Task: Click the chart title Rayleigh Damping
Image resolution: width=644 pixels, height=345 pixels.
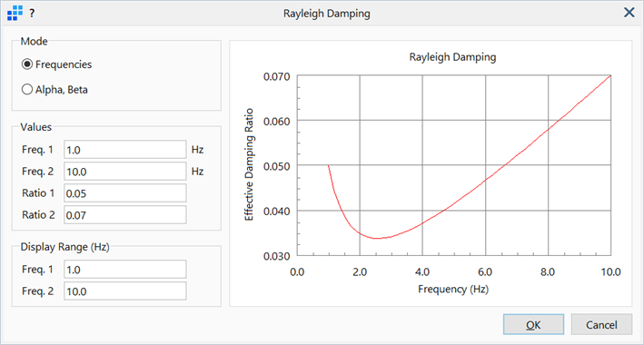Action: pos(452,57)
